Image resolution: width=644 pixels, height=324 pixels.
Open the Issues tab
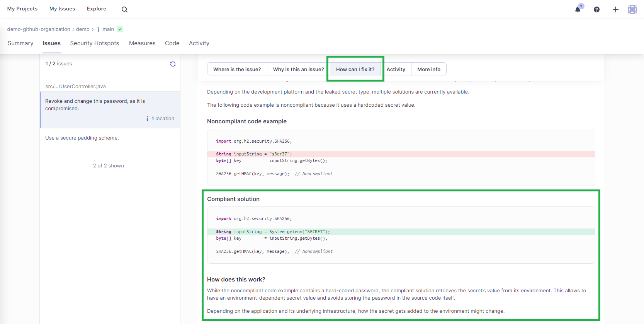click(51, 43)
